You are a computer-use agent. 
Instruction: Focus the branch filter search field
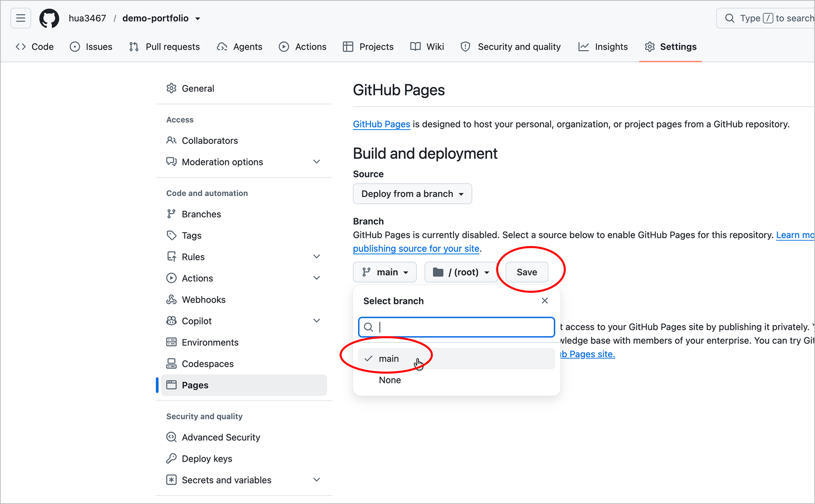click(456, 327)
